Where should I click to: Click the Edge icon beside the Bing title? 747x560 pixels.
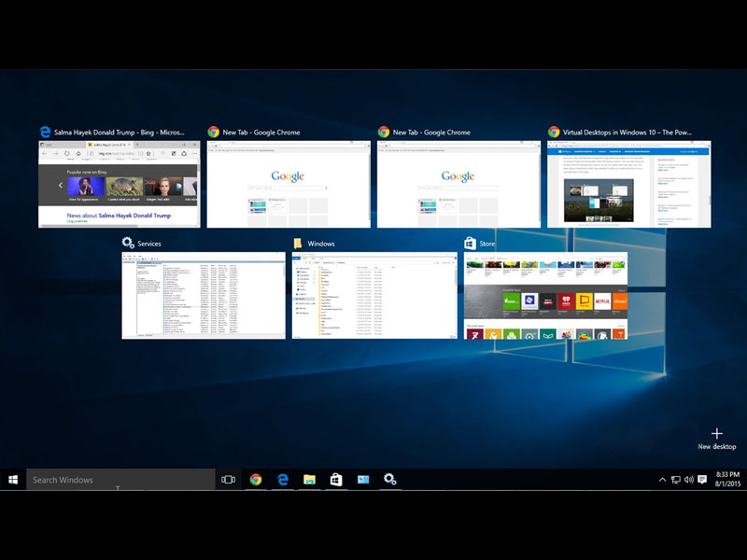(45, 132)
